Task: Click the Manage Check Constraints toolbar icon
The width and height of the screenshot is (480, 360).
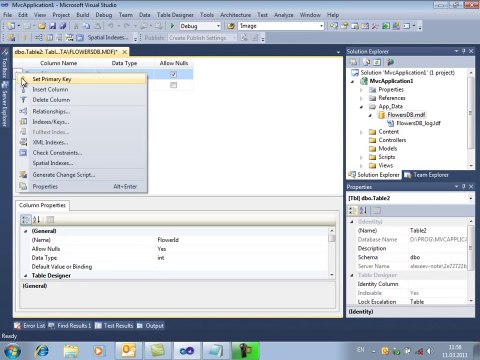Action: [x=80, y=38]
